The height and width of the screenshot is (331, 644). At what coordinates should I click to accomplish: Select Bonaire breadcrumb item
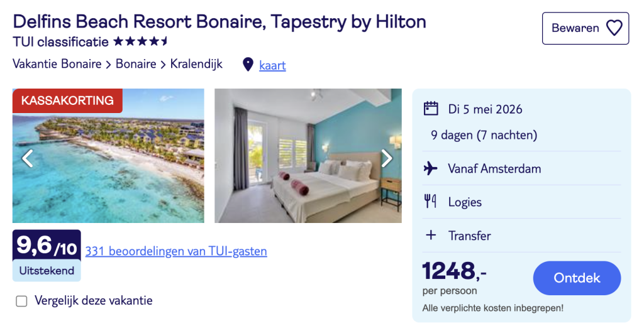click(136, 64)
